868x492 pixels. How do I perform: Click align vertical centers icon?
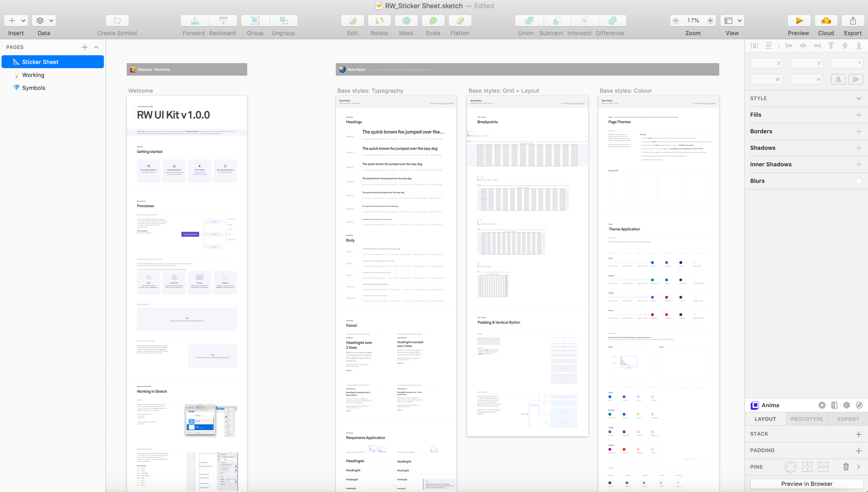[845, 46]
